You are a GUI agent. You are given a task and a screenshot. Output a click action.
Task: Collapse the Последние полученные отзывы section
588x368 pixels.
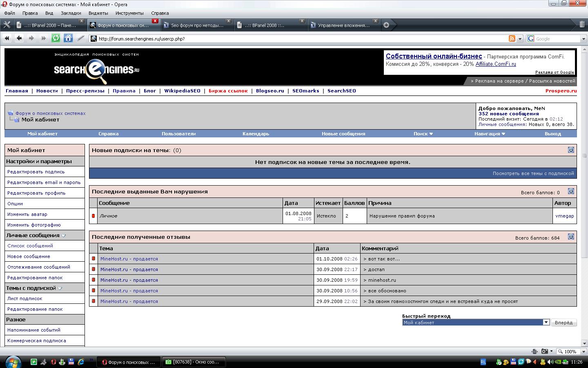pos(571,237)
